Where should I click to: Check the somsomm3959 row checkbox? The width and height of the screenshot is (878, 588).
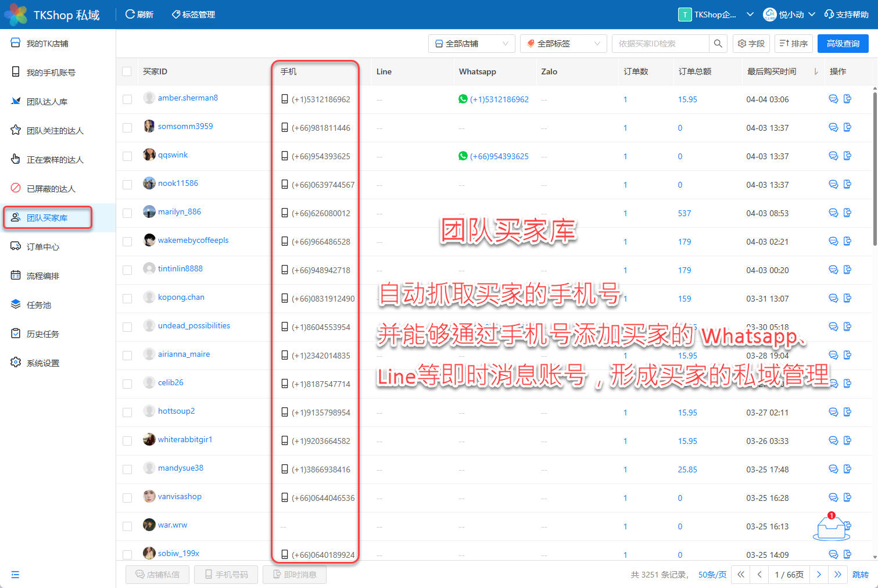pos(127,128)
